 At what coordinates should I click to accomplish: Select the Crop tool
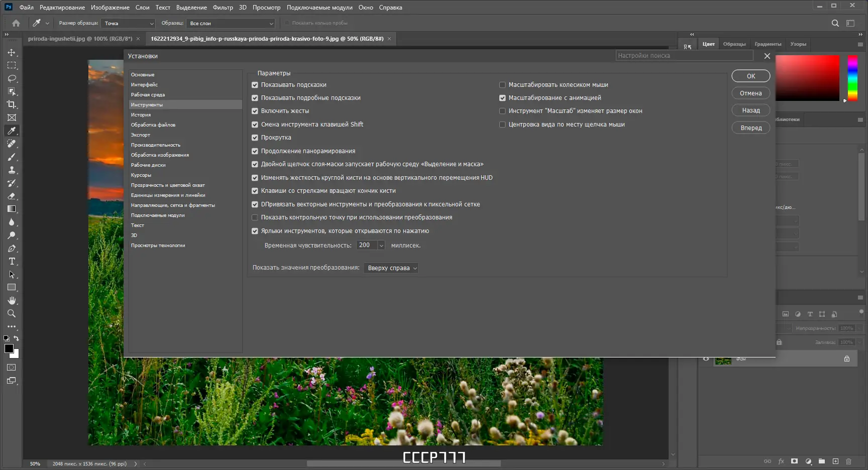coord(12,104)
